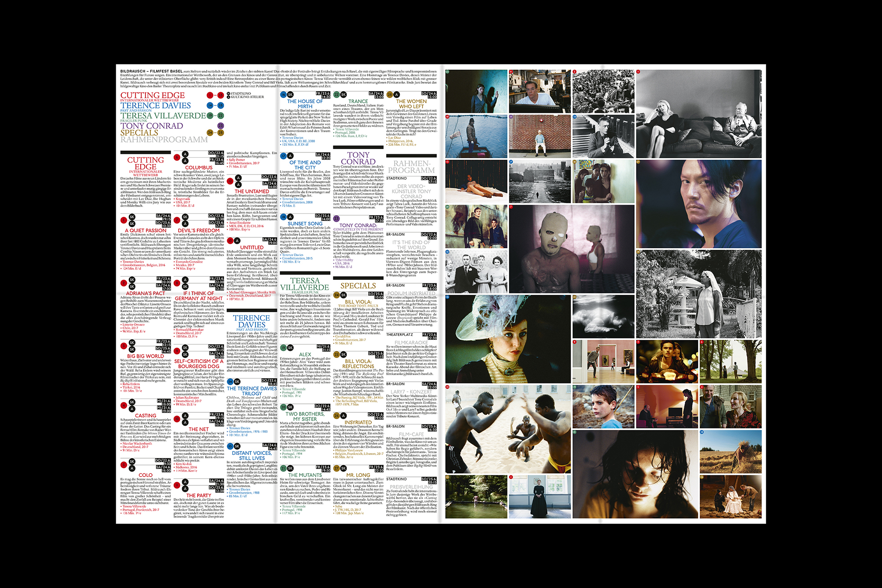Click purple 23 circle next to index Tony Conrad
The height and width of the screenshot is (588, 882).
coord(220,126)
